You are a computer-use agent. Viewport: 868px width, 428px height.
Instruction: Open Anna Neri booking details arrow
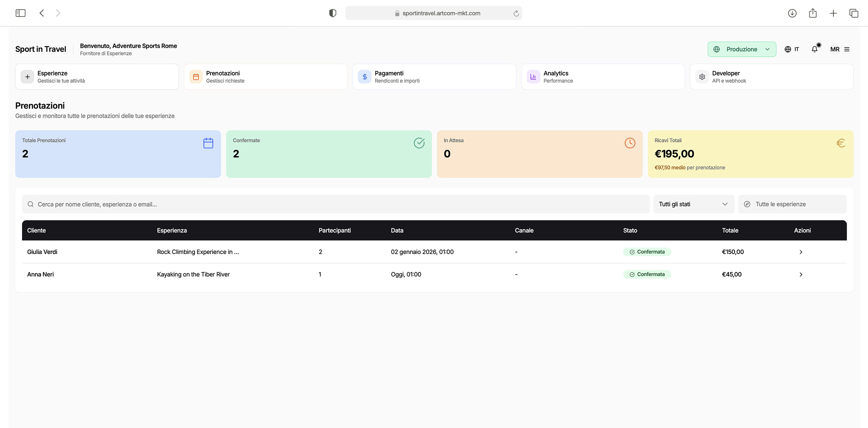pos(800,274)
